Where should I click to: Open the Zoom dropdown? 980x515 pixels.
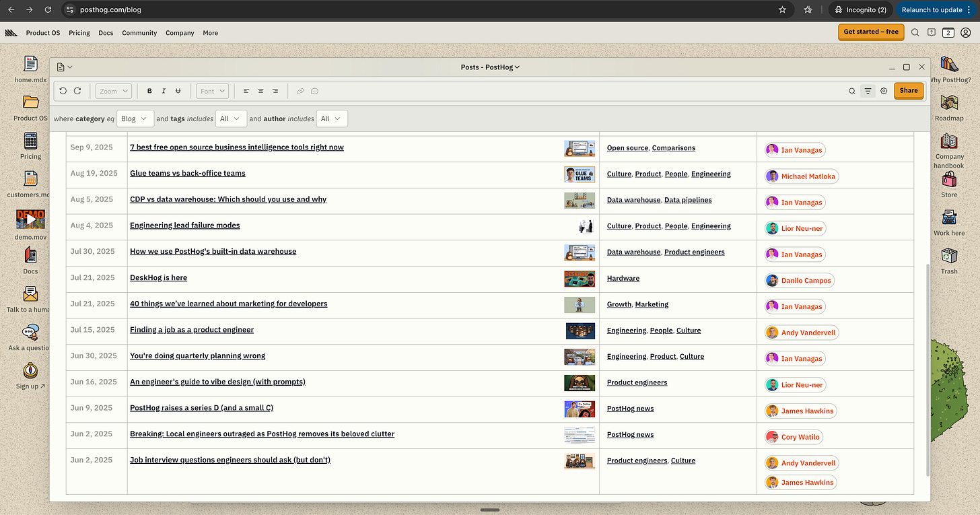click(113, 91)
